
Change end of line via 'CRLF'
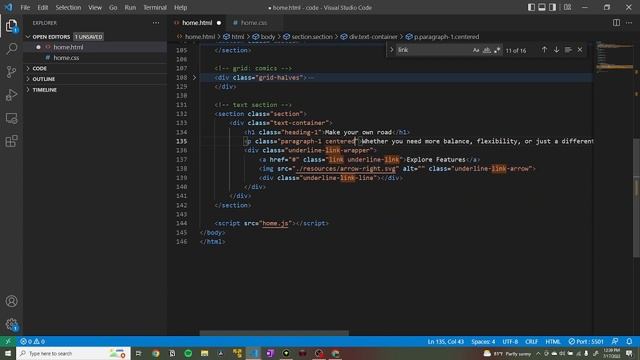(x=531, y=342)
